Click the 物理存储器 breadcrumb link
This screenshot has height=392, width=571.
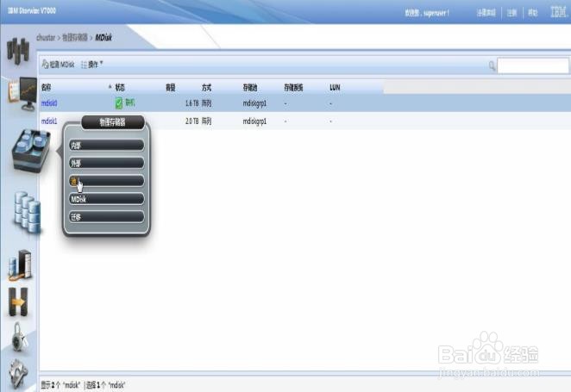pyautogui.click(x=75, y=37)
